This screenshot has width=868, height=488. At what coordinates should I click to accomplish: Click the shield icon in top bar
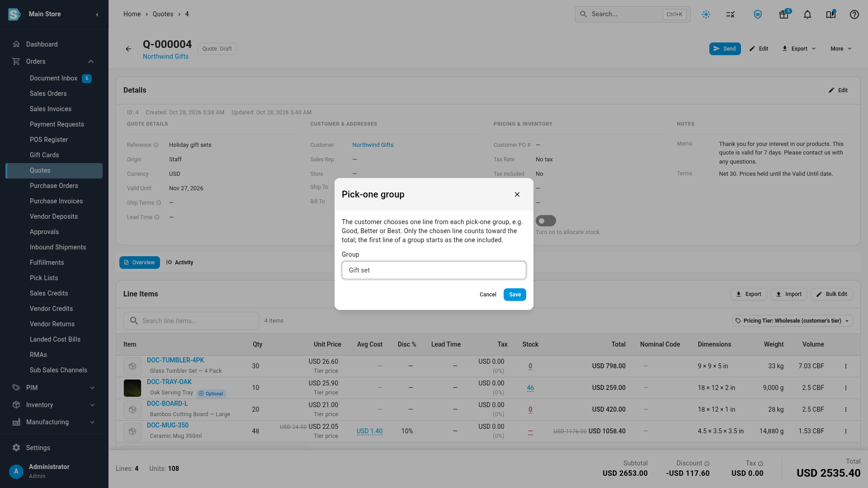click(x=758, y=14)
